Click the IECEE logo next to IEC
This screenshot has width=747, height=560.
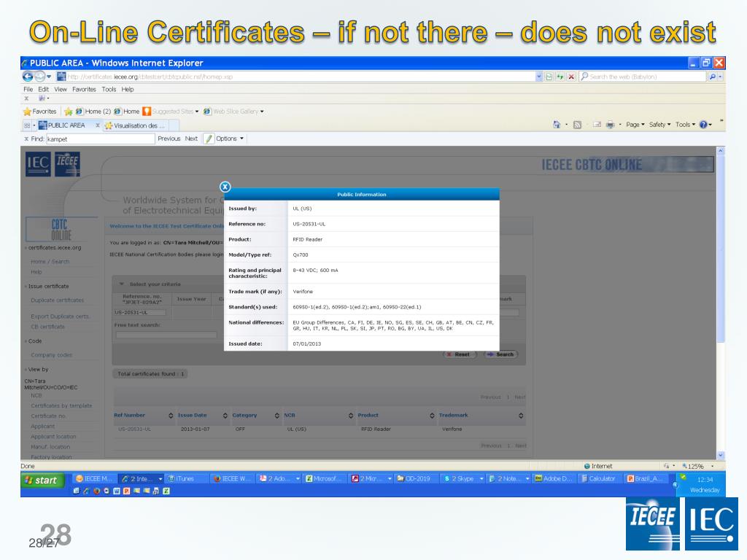tap(67, 164)
